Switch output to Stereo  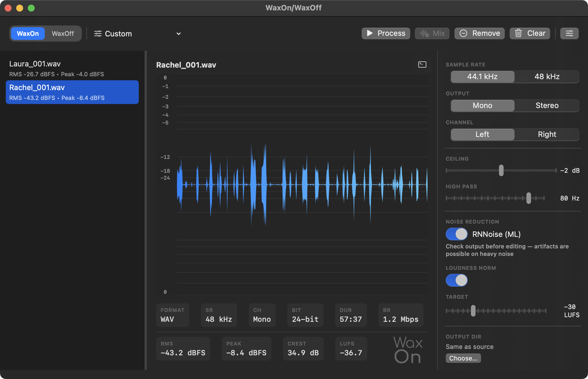click(547, 105)
